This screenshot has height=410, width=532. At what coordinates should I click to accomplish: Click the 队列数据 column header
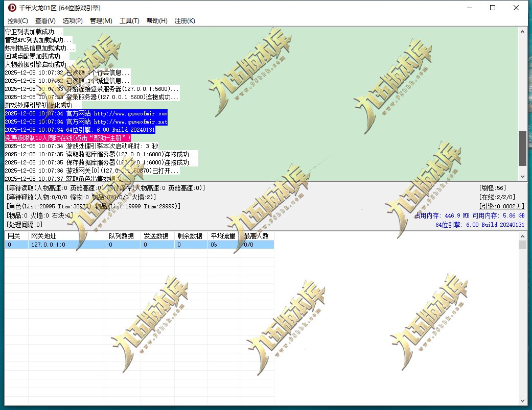pos(123,236)
